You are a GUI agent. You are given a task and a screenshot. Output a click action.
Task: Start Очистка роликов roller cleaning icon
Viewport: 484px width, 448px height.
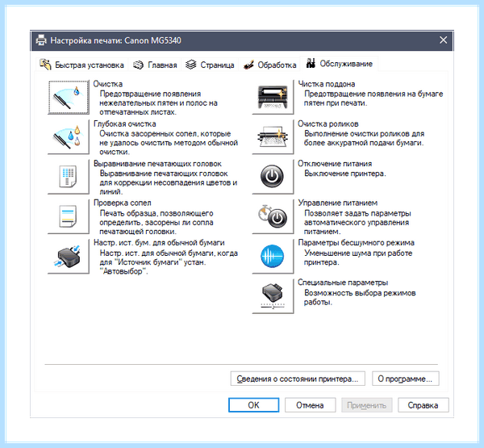pyautogui.click(x=273, y=137)
